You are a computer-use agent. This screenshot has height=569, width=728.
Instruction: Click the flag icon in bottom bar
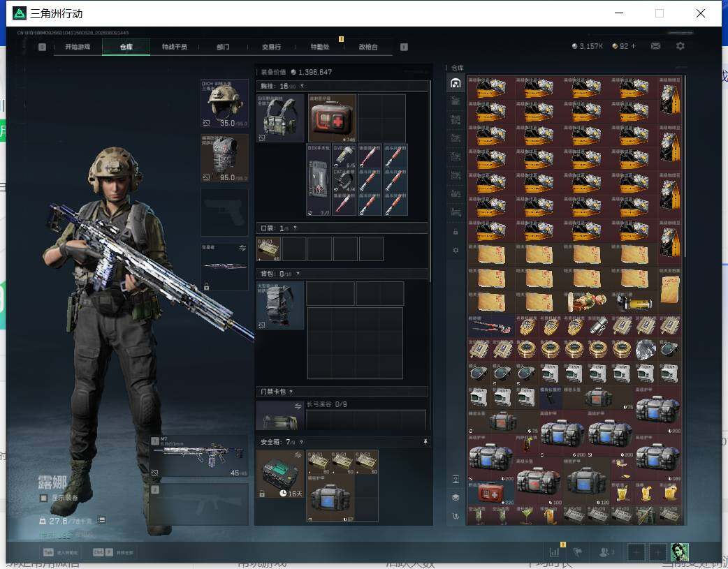[x=578, y=552]
